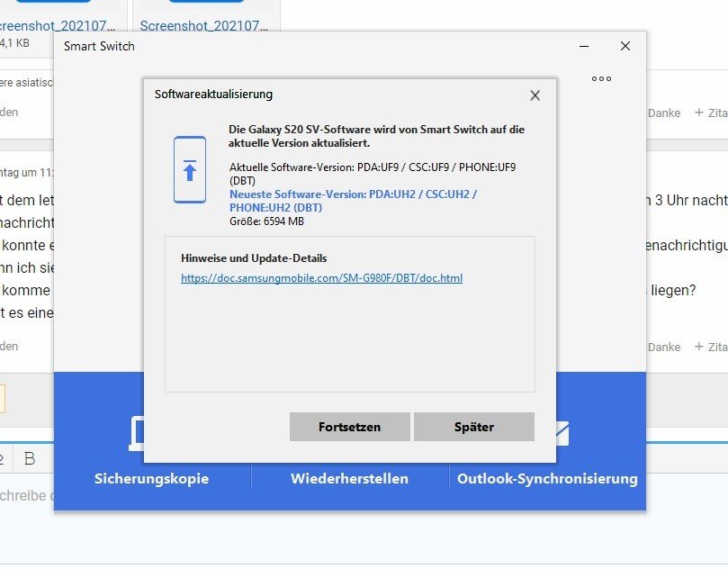Click the second Danke link in forum
The width and height of the screenshot is (728, 569).
tap(664, 347)
